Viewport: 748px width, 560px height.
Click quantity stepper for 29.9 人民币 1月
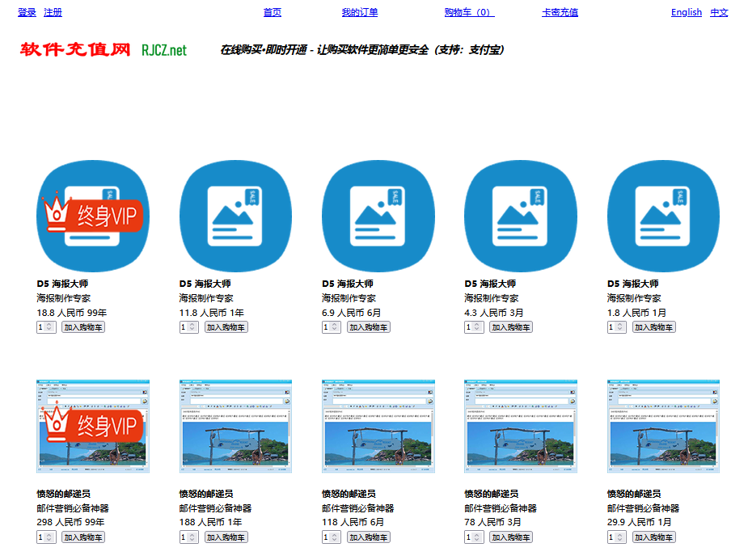617,537
